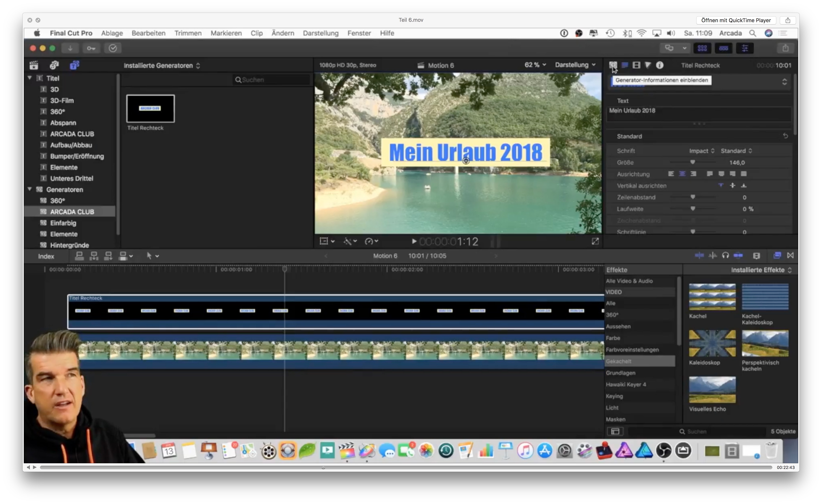Click the Import Media arrow button

tap(70, 48)
